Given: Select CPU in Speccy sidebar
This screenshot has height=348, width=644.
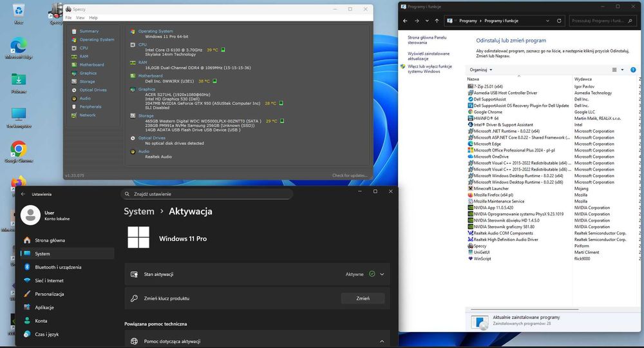Looking at the screenshot, I should tap(84, 48).
